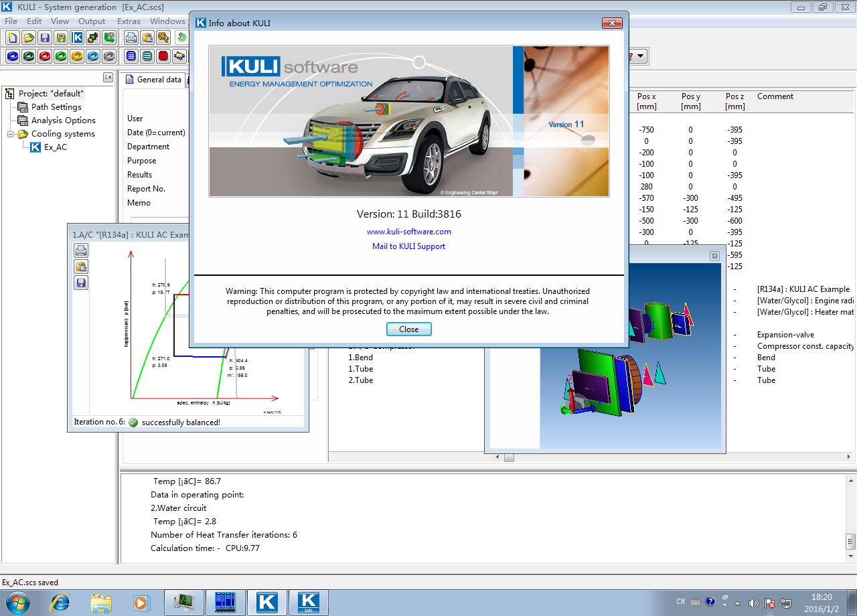
Task: Click the green Save As floppy icon
Action: pos(61,37)
